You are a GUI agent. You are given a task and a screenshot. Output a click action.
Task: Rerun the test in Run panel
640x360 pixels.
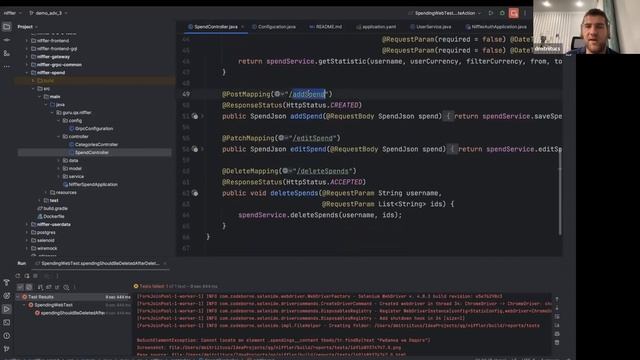coord(18,276)
